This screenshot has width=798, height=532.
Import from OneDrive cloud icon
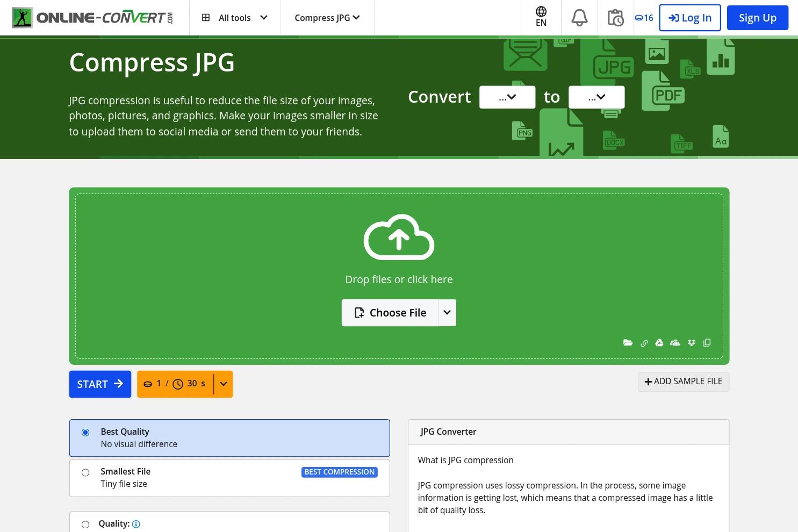pyautogui.click(x=675, y=343)
